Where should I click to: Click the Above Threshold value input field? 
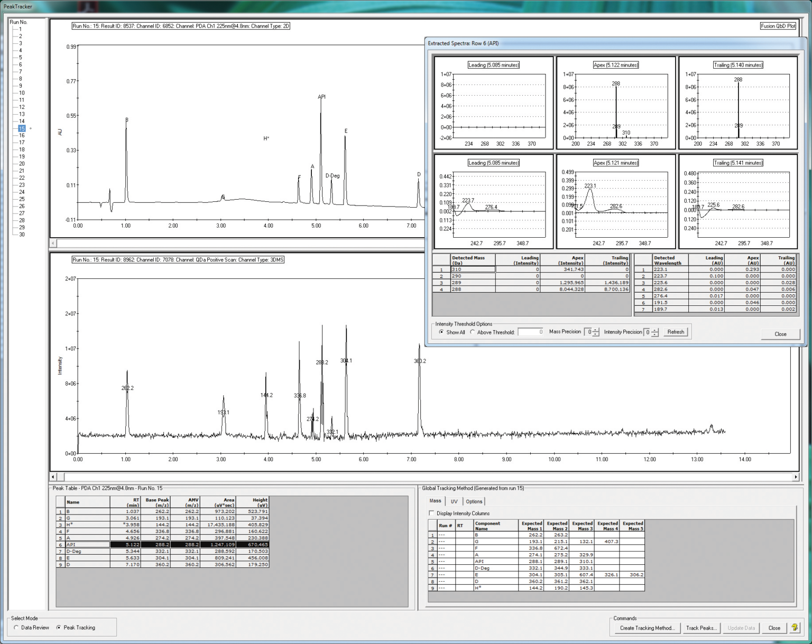[x=531, y=332]
